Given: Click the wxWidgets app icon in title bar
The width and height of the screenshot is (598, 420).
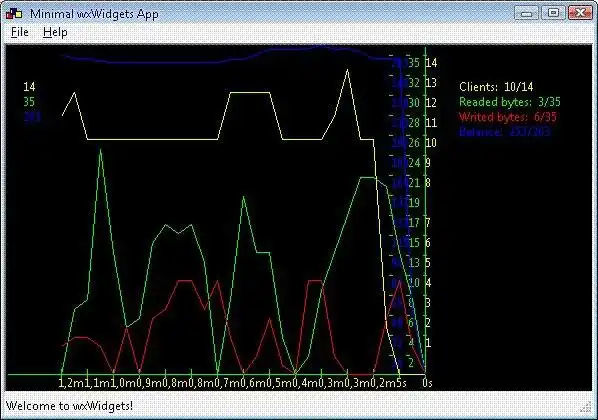Looking at the screenshot, I should click(14, 14).
